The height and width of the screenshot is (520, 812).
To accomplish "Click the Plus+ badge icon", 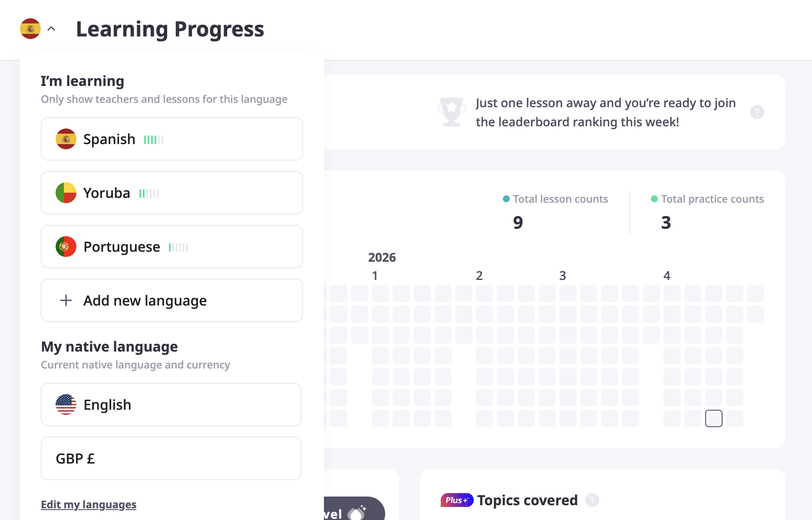I will click(457, 500).
